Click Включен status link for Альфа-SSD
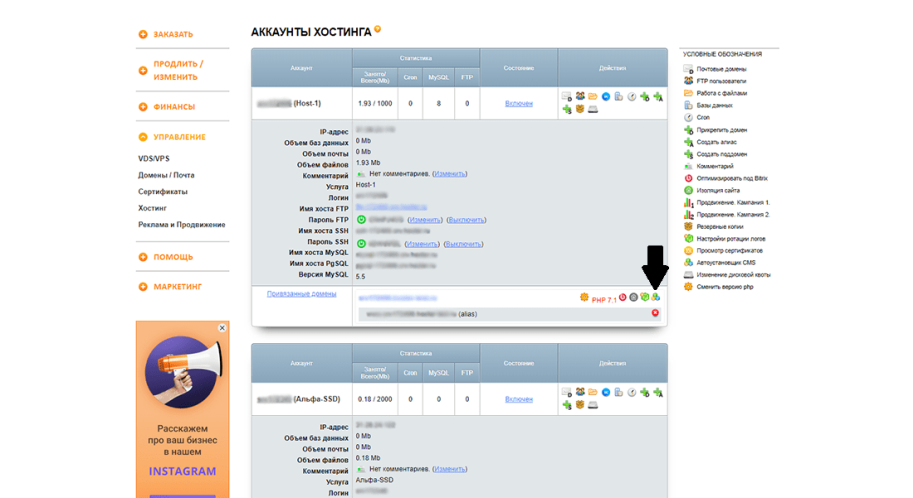The width and height of the screenshot is (913, 498). tap(519, 400)
